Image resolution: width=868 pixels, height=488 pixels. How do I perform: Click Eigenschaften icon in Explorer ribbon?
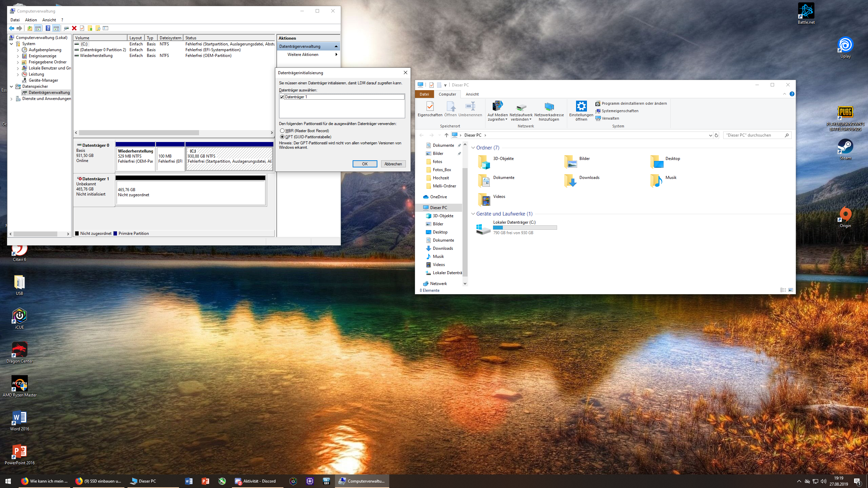pos(430,106)
